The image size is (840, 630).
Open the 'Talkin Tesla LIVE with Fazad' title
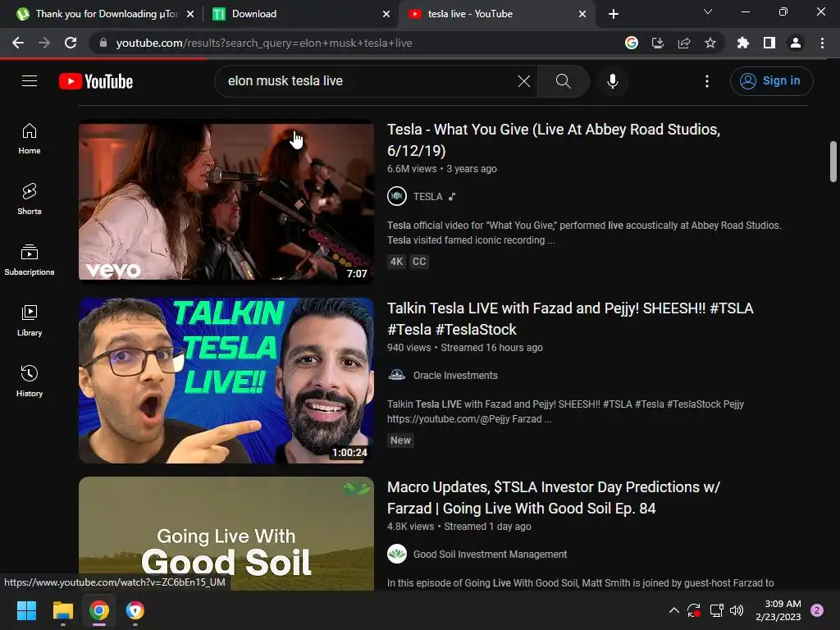[x=570, y=319]
